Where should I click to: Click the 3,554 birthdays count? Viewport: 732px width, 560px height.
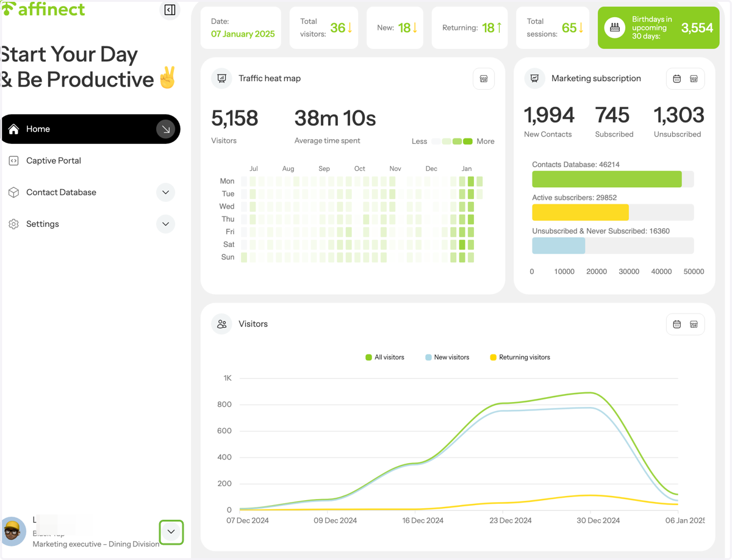click(697, 28)
